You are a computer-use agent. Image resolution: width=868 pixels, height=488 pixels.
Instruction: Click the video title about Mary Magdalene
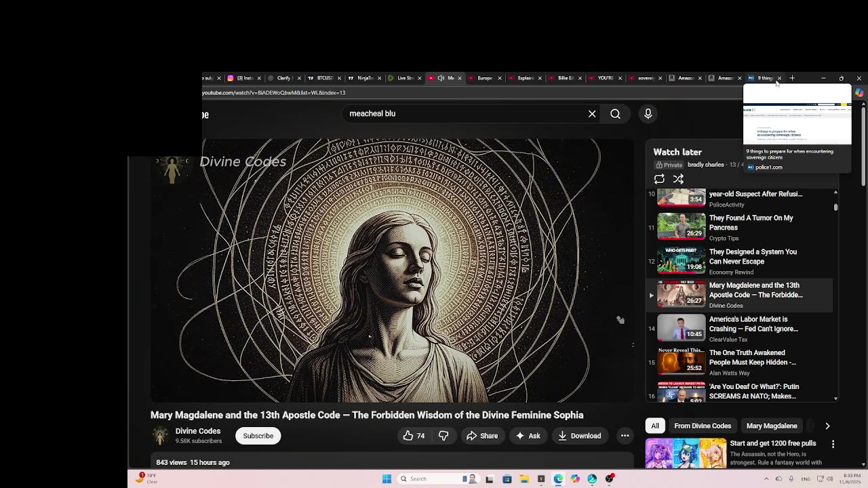pyautogui.click(x=367, y=415)
